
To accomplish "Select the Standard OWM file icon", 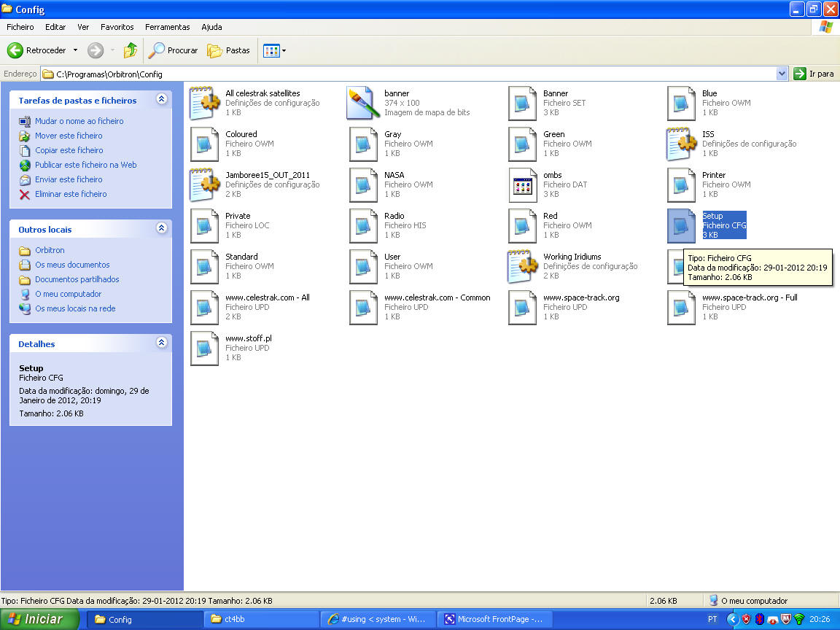I will coord(205,265).
